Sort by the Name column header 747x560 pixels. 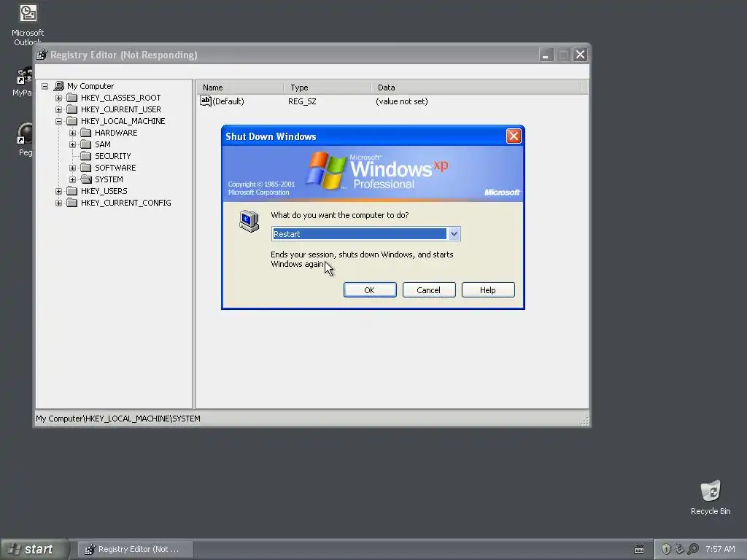[241, 87]
